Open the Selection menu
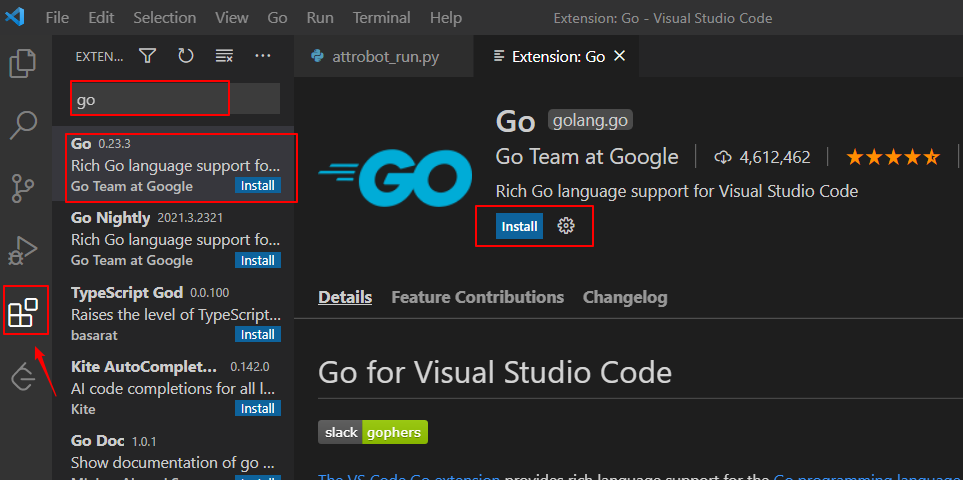 coord(165,18)
